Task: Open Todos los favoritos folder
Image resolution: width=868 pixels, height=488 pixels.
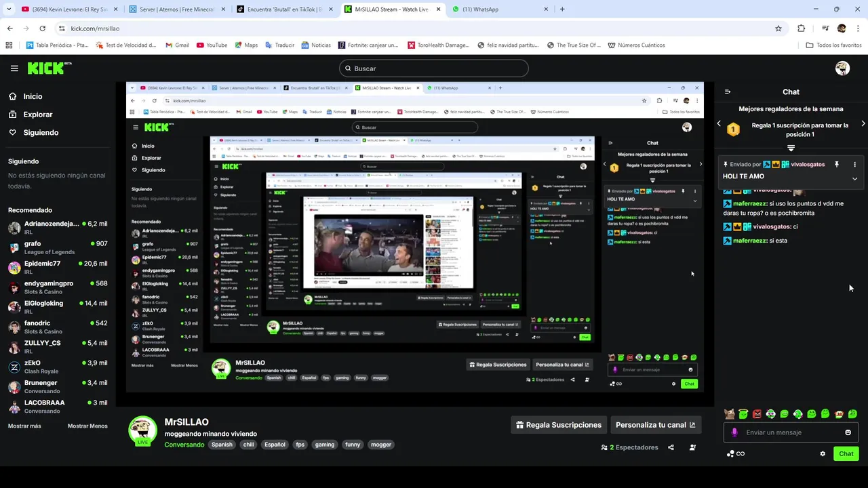Action: point(833,45)
